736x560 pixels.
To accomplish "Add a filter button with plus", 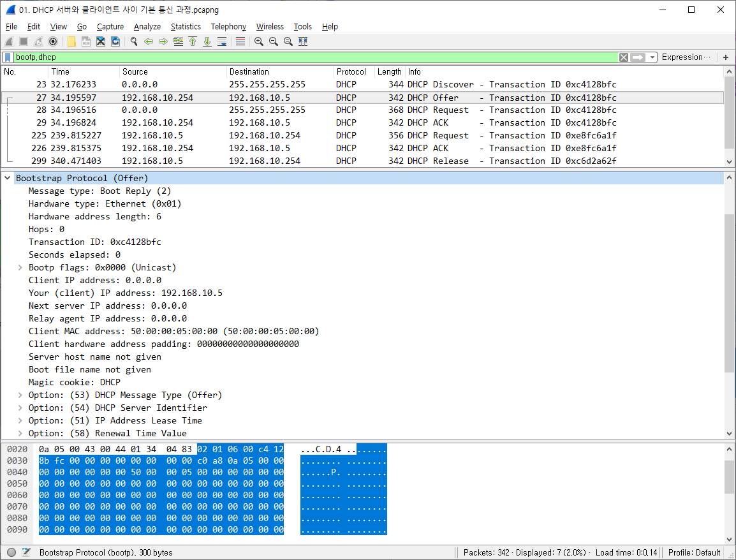I will [726, 57].
